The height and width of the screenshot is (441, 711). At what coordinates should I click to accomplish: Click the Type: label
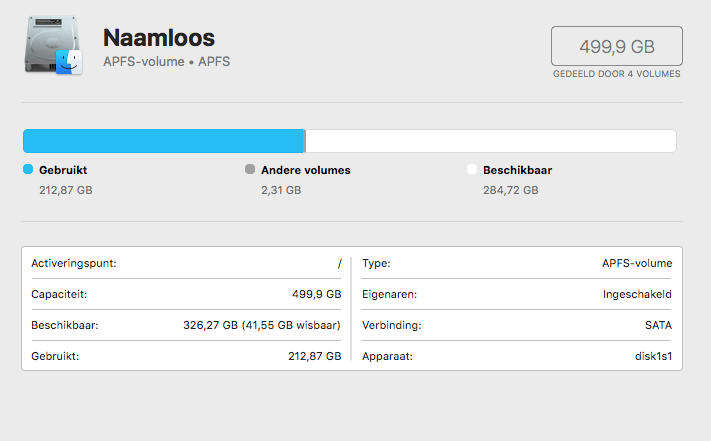pos(376,263)
